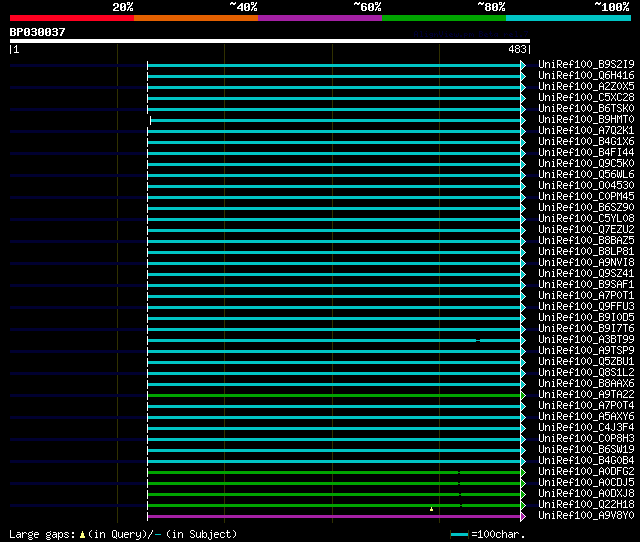
Task: Choose the UniRef100_B9SAF1 hit label
Action: click(586, 285)
